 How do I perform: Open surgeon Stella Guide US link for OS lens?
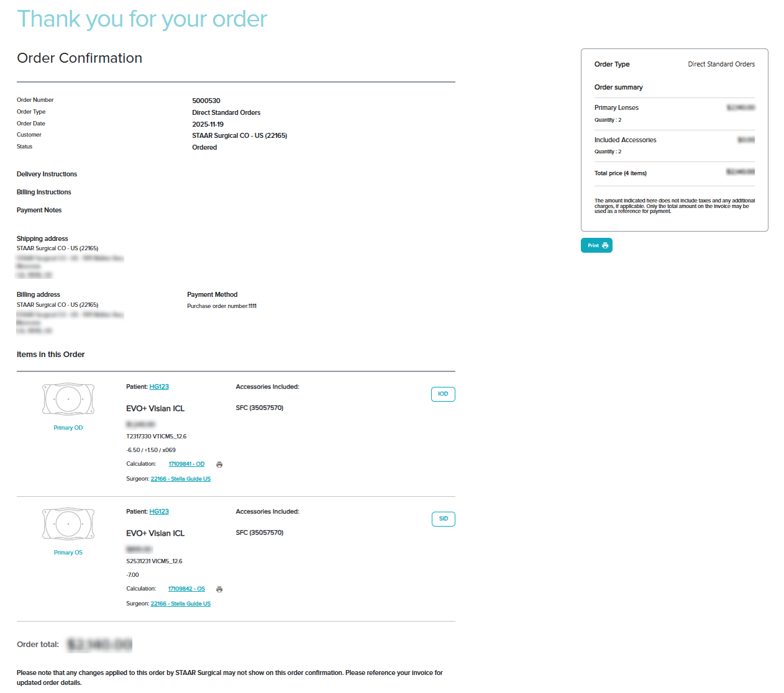pos(180,604)
